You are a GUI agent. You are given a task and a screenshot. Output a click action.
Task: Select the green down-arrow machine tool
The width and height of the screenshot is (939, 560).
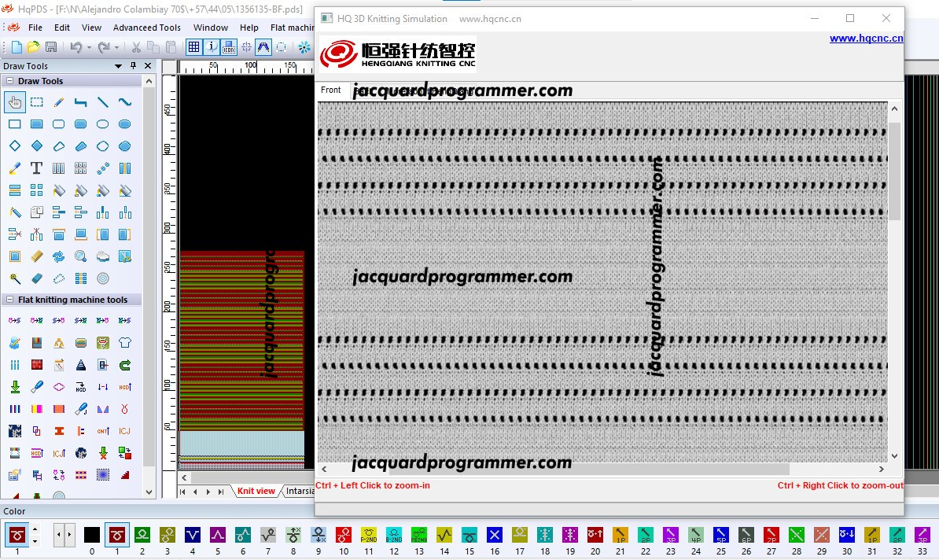pos(15,387)
